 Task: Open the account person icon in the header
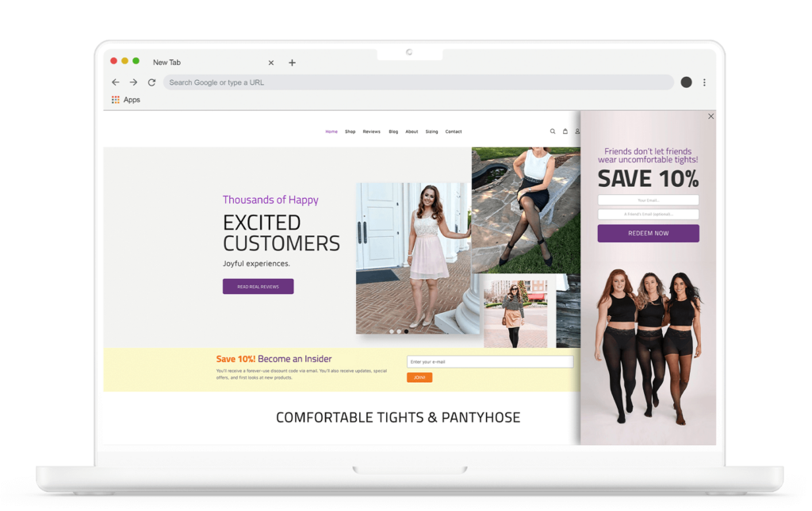[577, 132]
